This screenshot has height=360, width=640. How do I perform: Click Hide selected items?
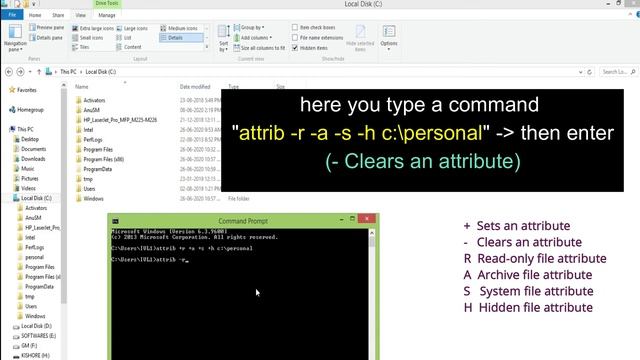360,38
